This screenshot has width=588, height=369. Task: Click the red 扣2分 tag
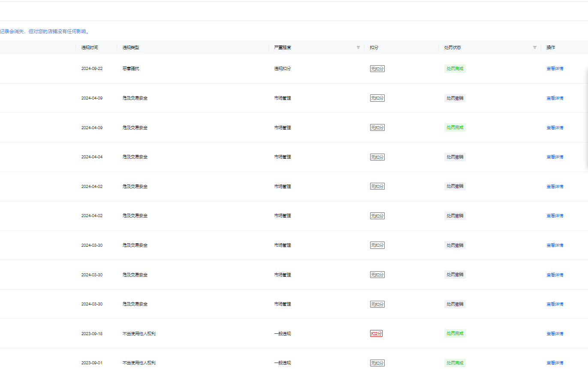tap(376, 334)
